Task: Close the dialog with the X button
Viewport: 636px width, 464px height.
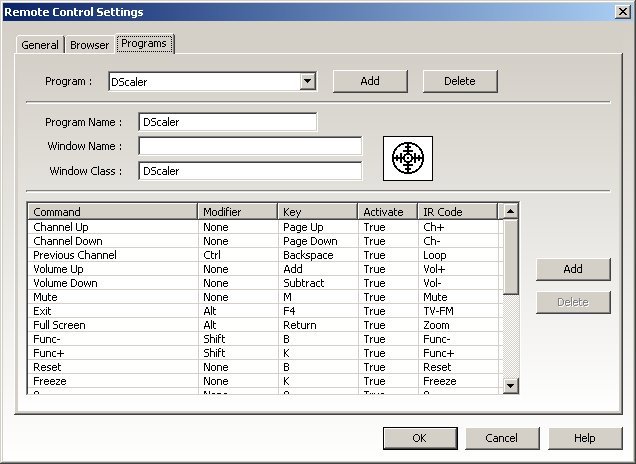Action: coord(623,12)
